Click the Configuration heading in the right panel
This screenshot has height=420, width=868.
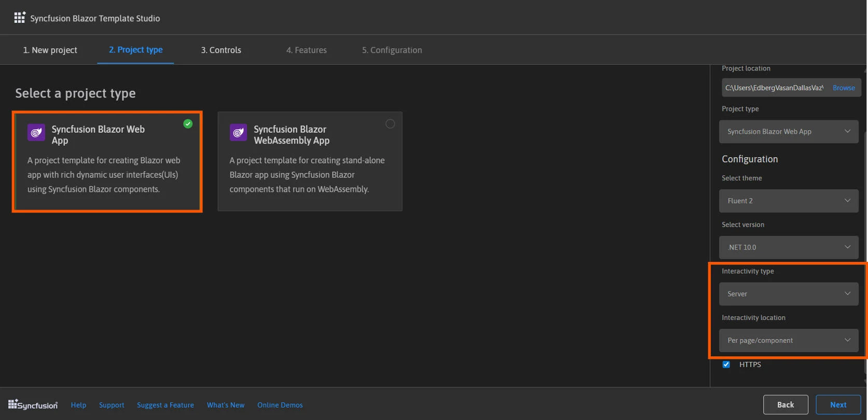click(x=750, y=159)
